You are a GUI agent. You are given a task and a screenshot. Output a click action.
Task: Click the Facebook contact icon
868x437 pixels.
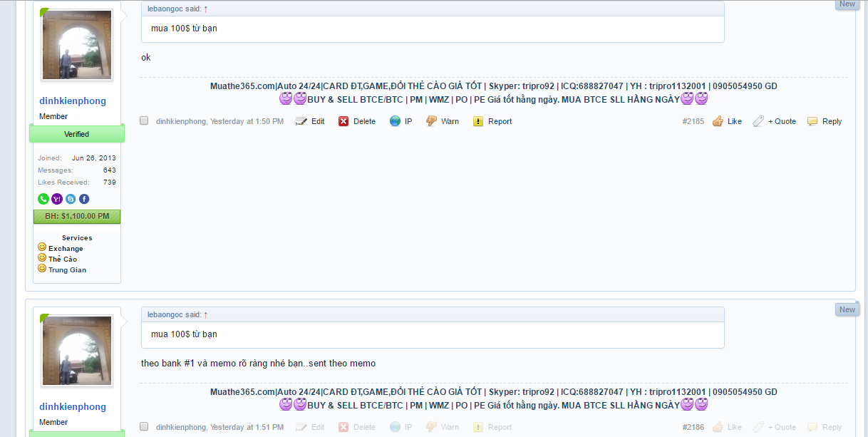[84, 199]
